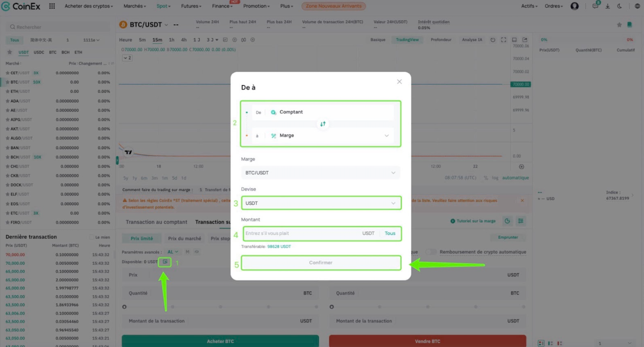The image size is (644, 347).
Task: Open the Promotion menu
Action: (x=256, y=6)
